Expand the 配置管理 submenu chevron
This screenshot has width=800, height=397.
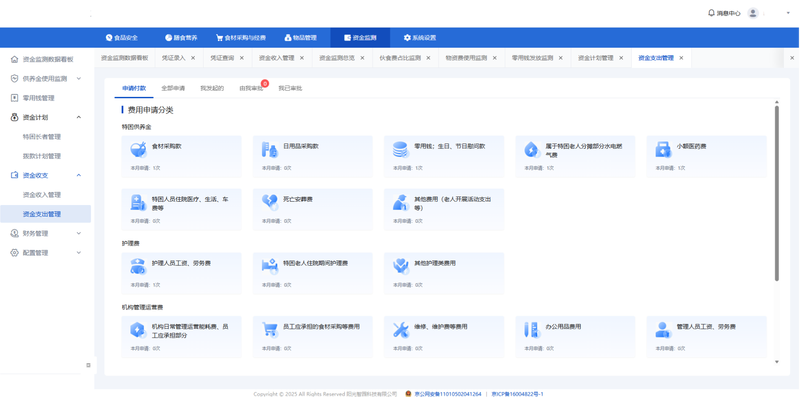79,253
